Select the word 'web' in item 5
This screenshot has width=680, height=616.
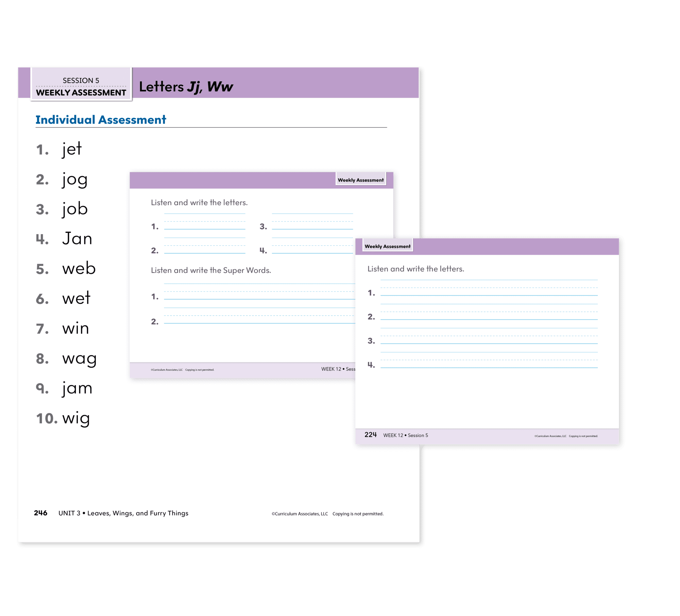pos(79,268)
